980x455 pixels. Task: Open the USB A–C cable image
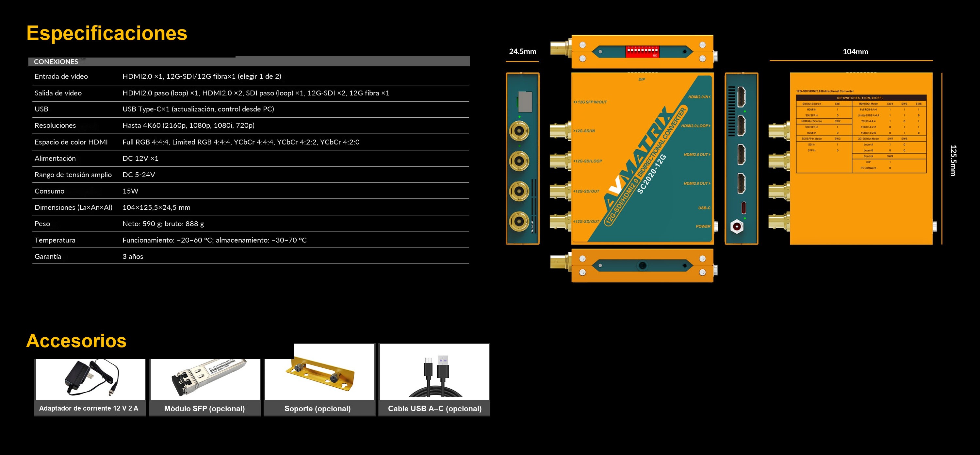pos(434,372)
